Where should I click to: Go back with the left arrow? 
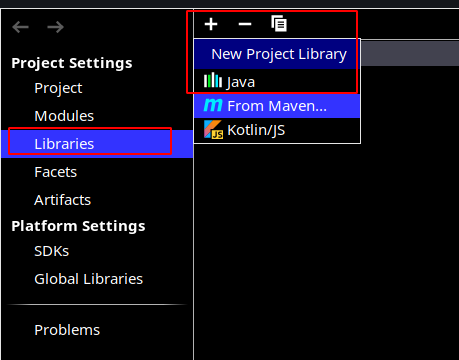pos(20,27)
